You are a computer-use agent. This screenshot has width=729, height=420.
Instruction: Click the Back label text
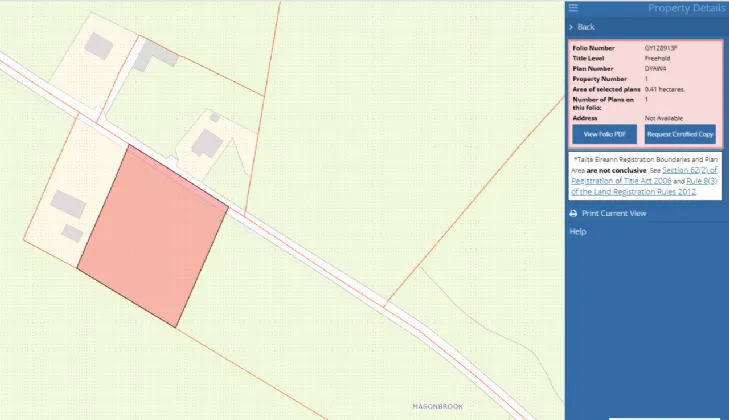point(585,27)
